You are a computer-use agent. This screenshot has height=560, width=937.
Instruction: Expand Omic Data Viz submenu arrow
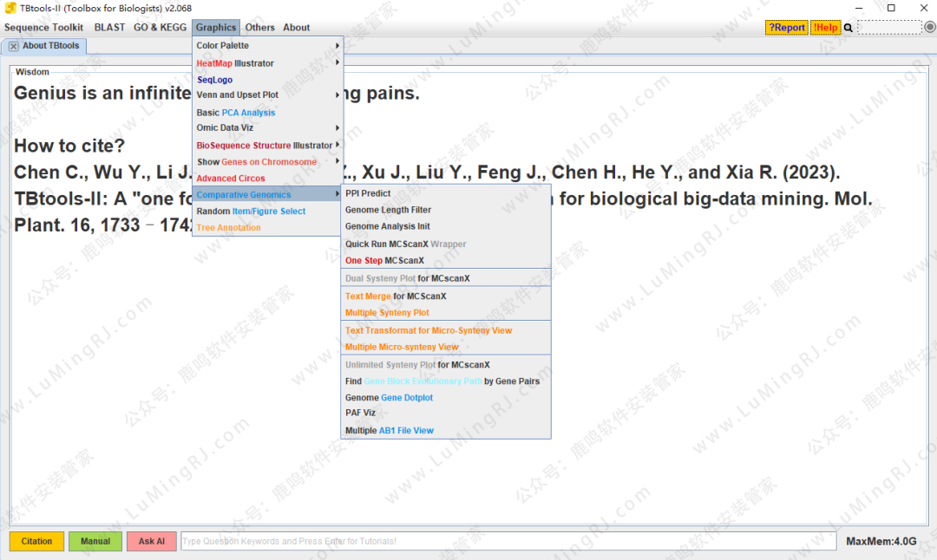pos(337,127)
